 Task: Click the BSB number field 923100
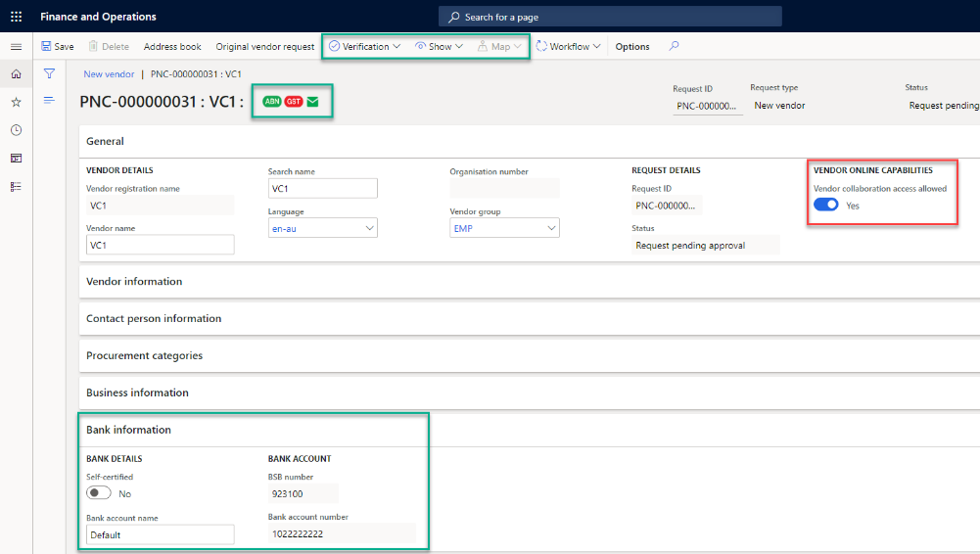[303, 493]
